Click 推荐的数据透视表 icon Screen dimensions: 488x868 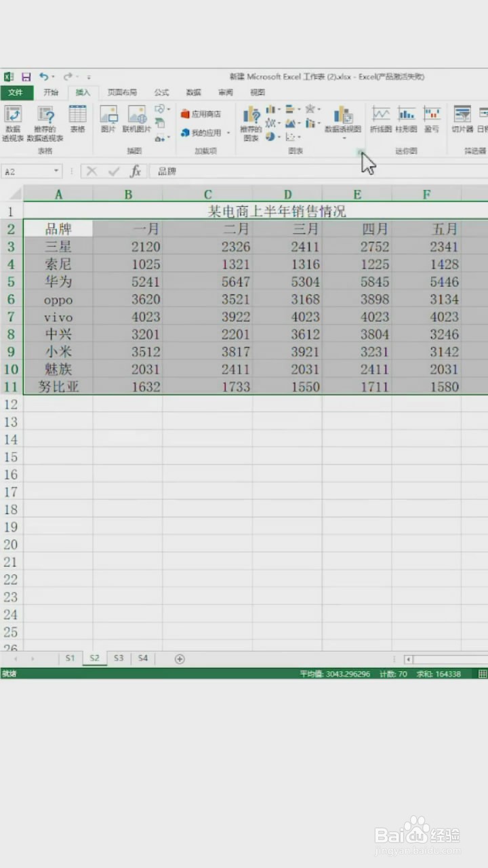coord(45,122)
